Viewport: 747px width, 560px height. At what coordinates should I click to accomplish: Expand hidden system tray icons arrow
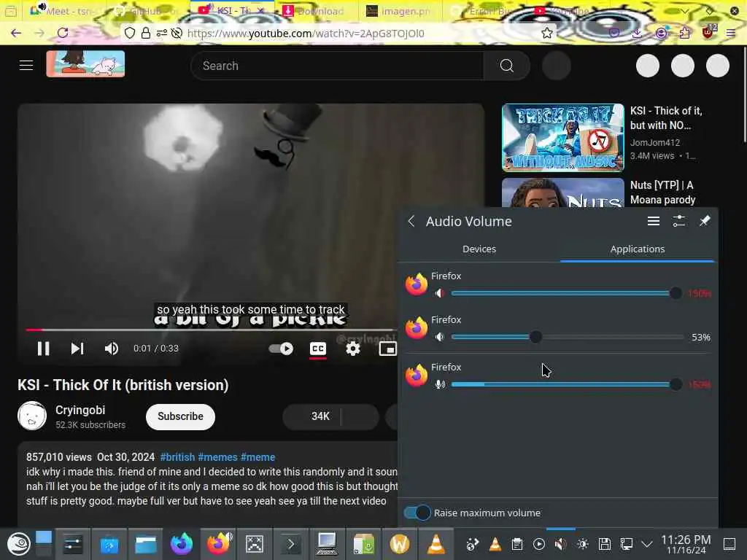coord(646,544)
